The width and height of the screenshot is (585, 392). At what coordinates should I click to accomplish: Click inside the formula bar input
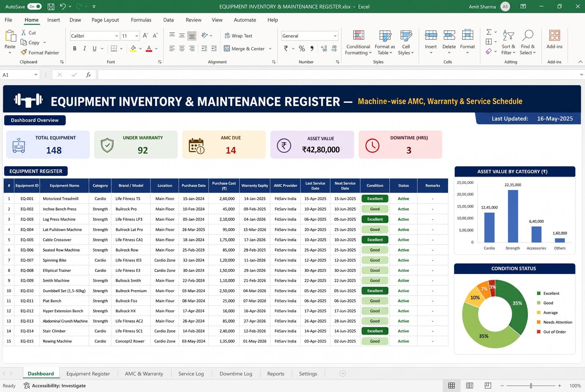coord(338,75)
